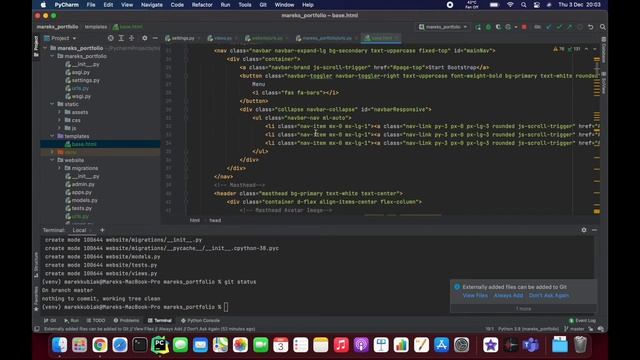Open the Navigate menu
The image size is (640, 360).
151,5
